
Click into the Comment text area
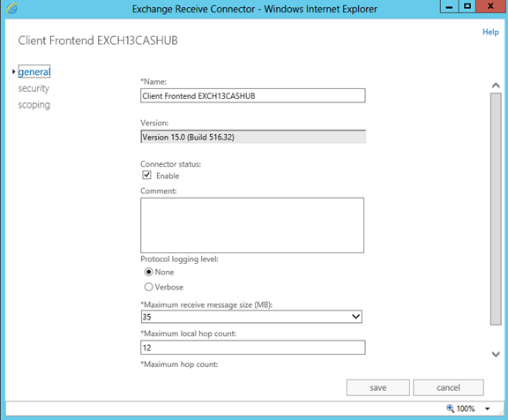coord(252,225)
